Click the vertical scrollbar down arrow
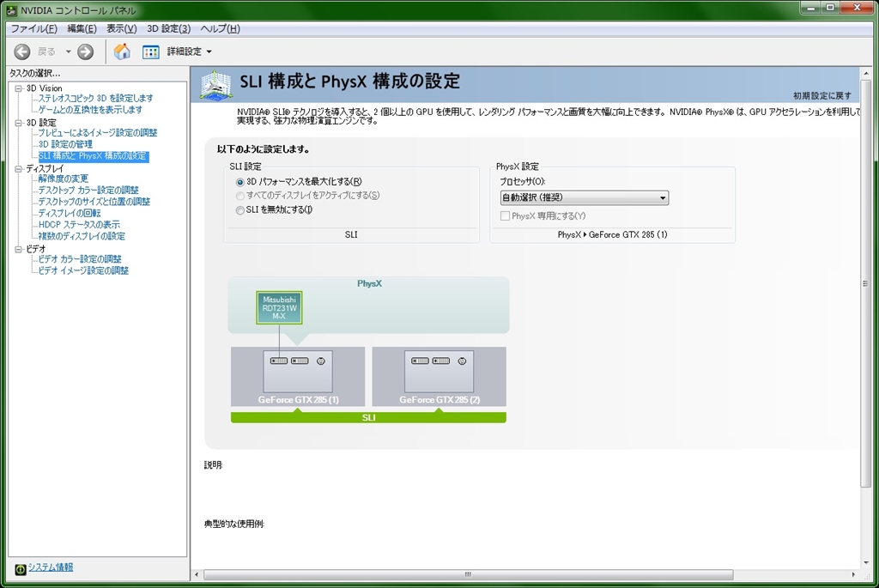 point(866,562)
